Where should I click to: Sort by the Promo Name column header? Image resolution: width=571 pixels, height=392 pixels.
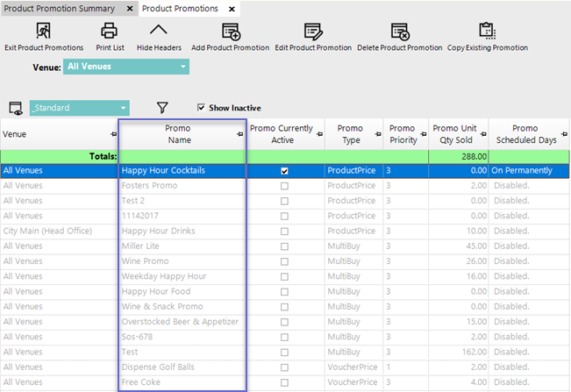(x=178, y=134)
